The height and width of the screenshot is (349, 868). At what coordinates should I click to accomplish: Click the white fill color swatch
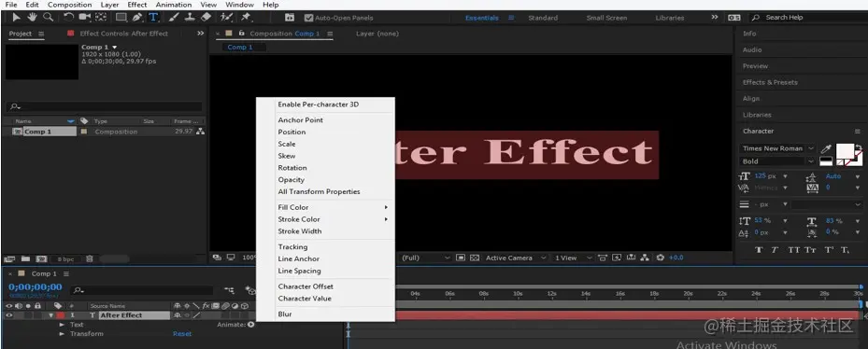coord(845,150)
